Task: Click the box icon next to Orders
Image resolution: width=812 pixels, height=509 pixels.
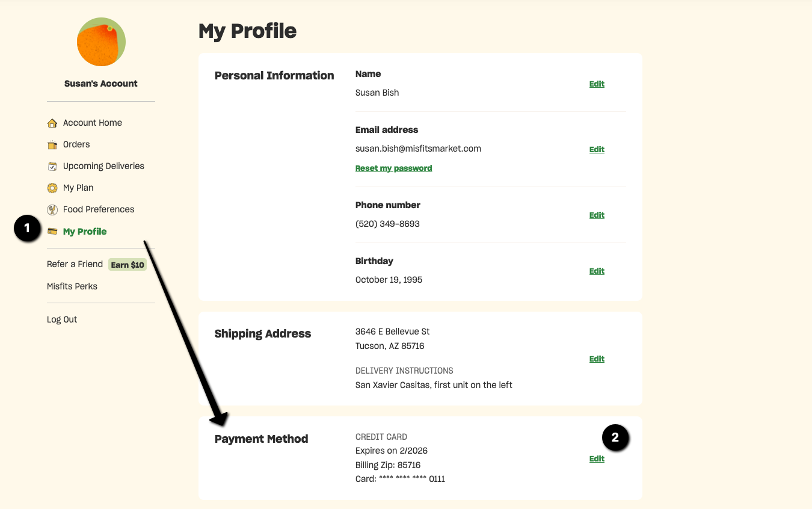Action: [52, 145]
